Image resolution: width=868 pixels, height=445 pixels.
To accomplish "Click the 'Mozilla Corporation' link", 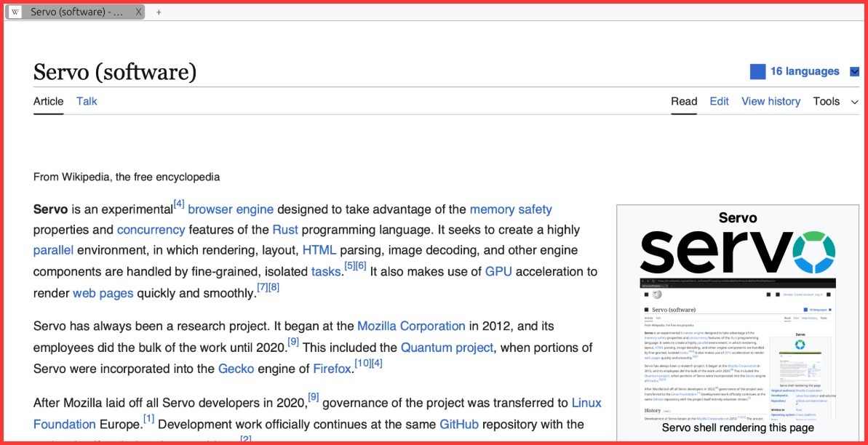I will coord(411,326).
